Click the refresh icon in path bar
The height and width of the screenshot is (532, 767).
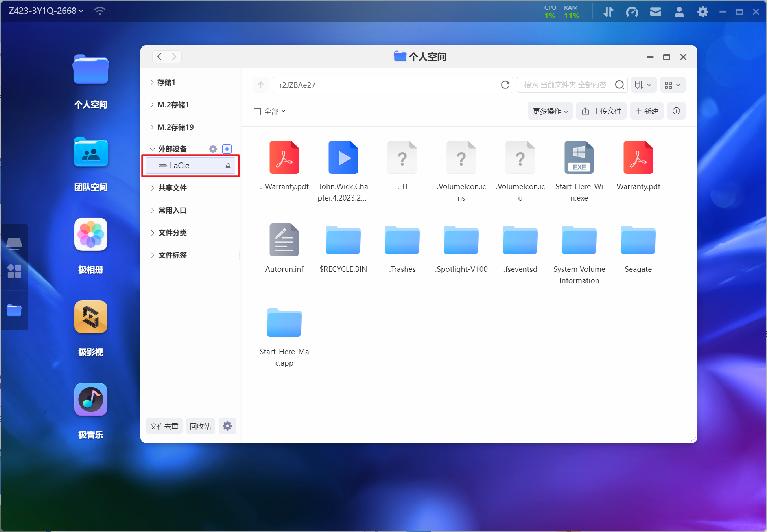coord(505,85)
